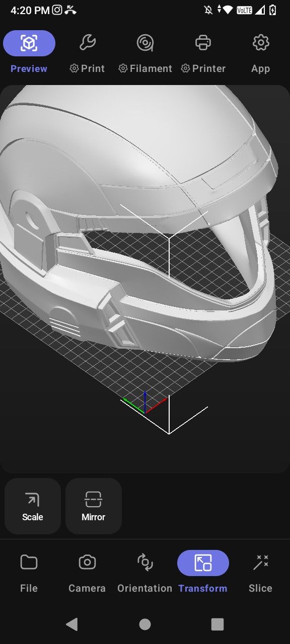Viewport: 290px width, 644px height.
Task: Tap the Instagram notification icon
Action: (57, 10)
